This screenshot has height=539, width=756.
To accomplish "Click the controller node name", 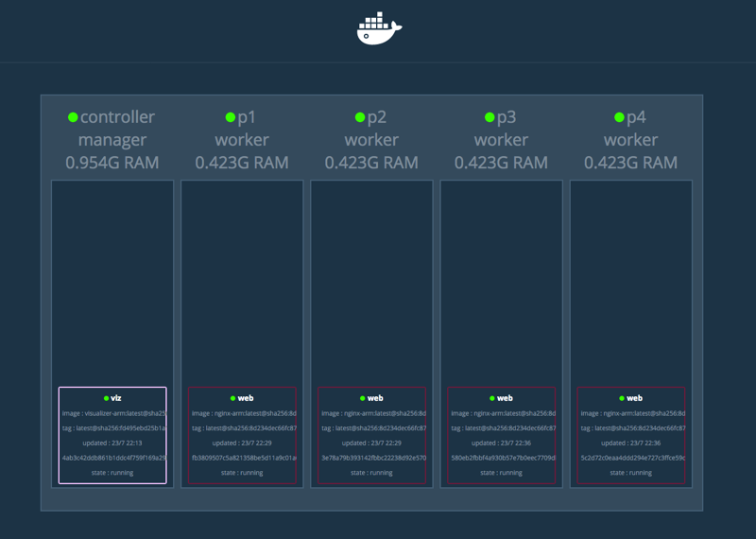I will coord(117,117).
